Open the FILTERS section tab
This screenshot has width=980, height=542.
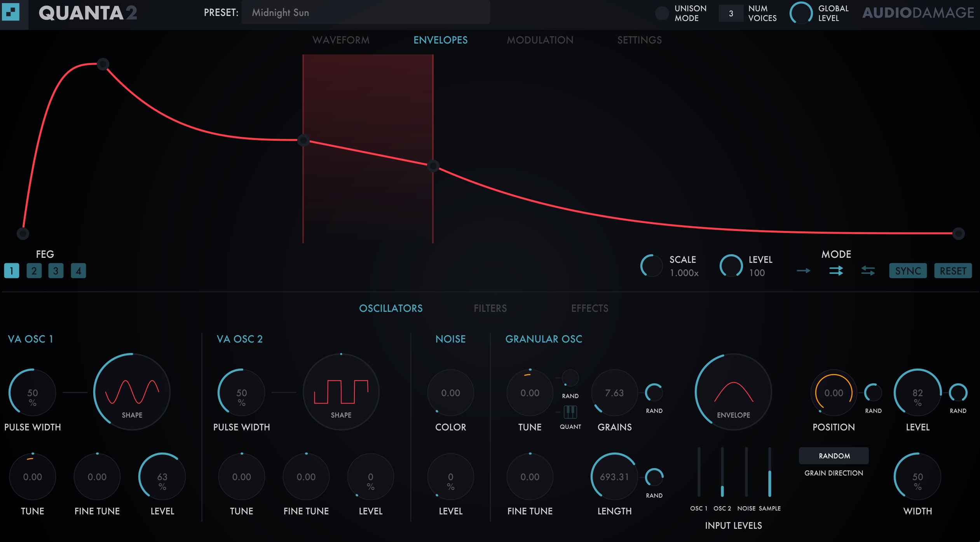pos(490,308)
